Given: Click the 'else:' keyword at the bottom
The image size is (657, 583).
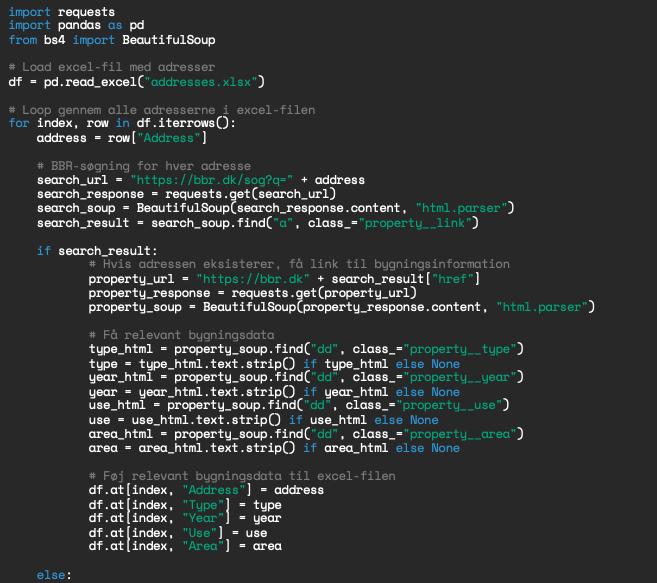Looking at the screenshot, I should point(54,575).
